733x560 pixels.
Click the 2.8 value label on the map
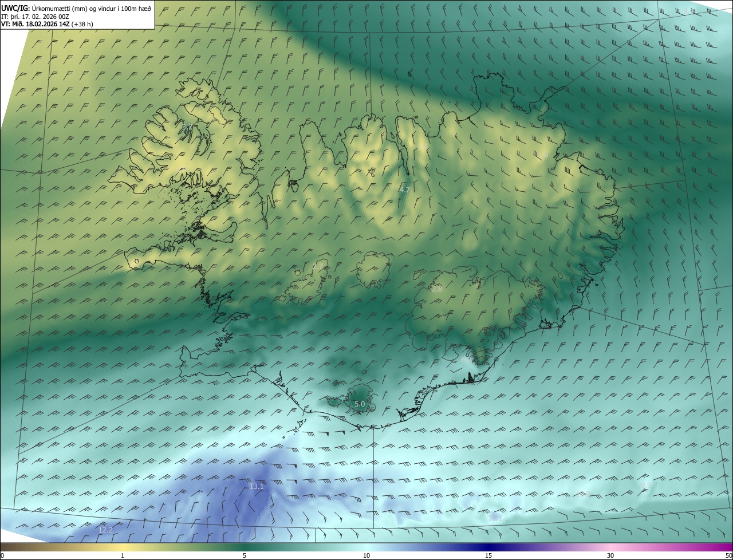(x=437, y=289)
